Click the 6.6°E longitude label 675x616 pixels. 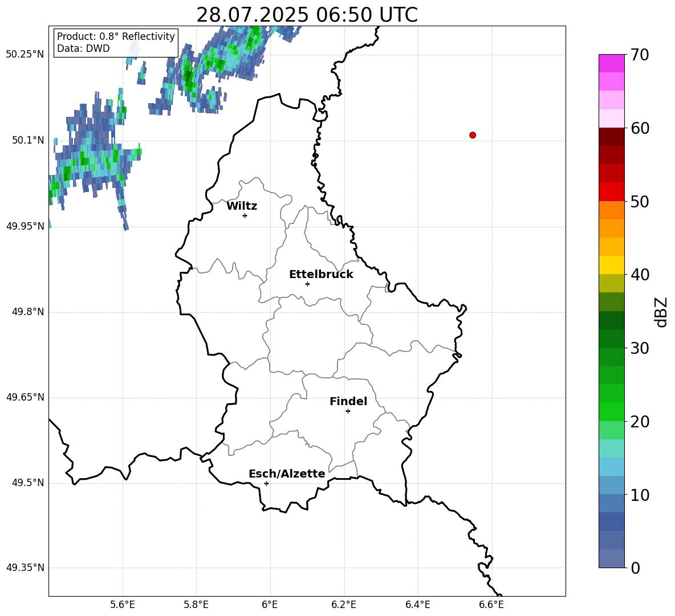491,605
